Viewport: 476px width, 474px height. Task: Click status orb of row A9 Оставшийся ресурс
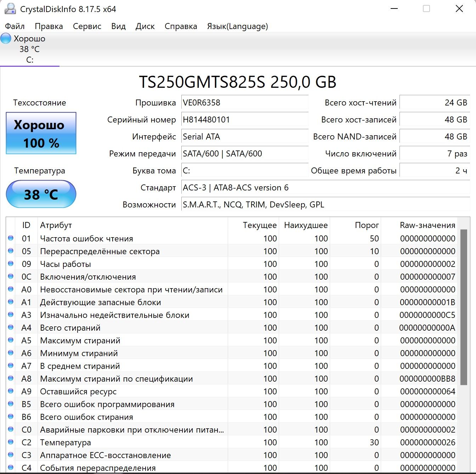point(11,391)
